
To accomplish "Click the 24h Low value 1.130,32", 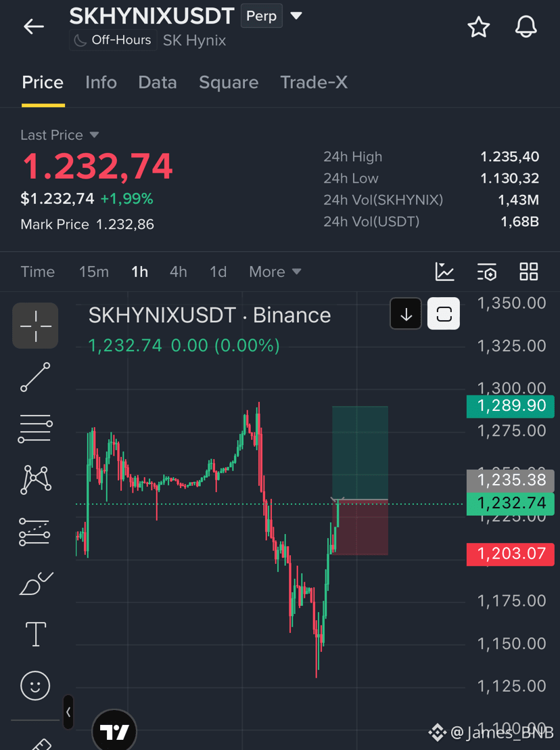I will [x=509, y=179].
